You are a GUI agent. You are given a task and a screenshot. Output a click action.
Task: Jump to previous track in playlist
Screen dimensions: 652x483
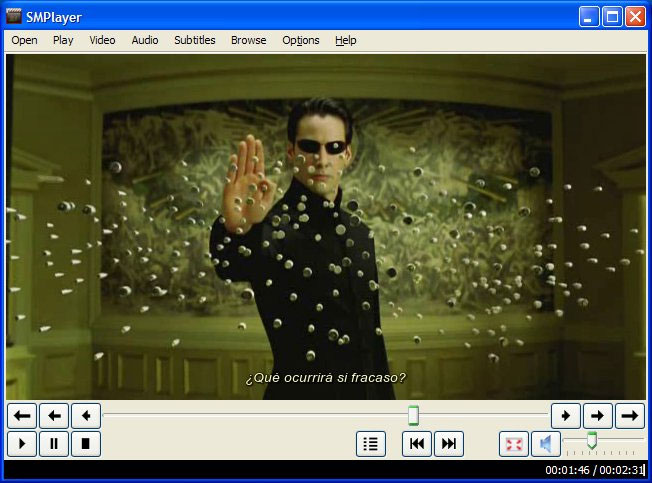tap(417, 444)
